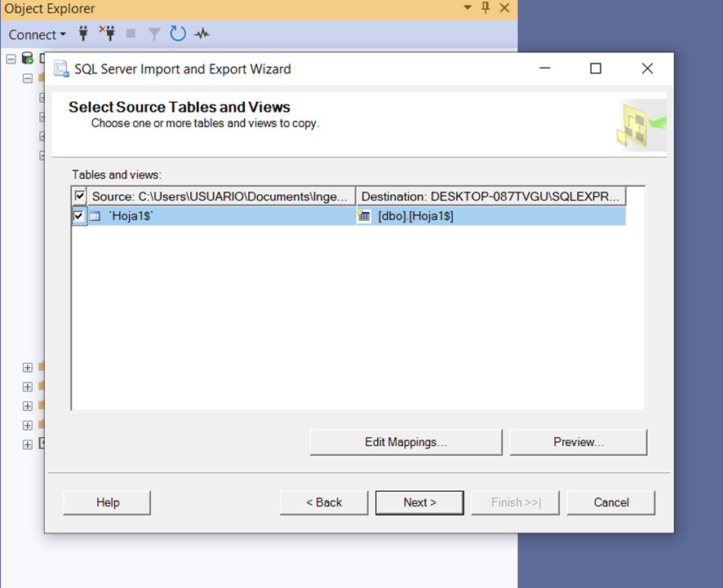Click the Disconnect plug icon with red X

(108, 33)
